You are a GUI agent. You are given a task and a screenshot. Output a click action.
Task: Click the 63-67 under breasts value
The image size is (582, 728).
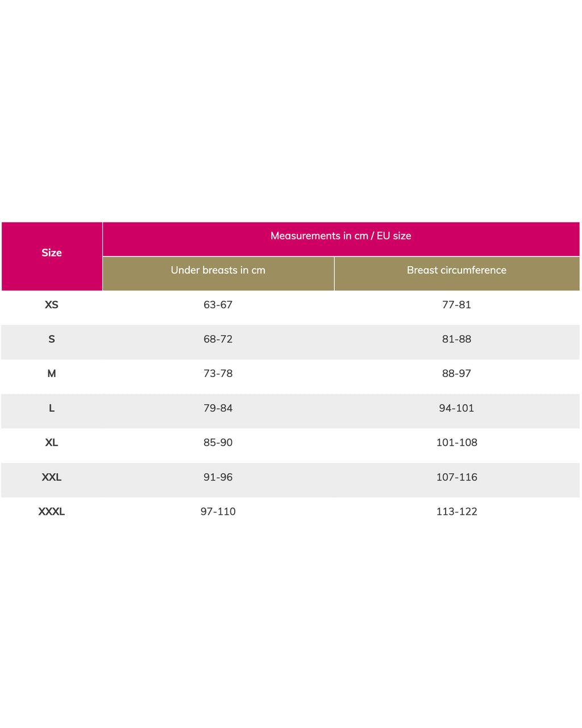pyautogui.click(x=218, y=305)
